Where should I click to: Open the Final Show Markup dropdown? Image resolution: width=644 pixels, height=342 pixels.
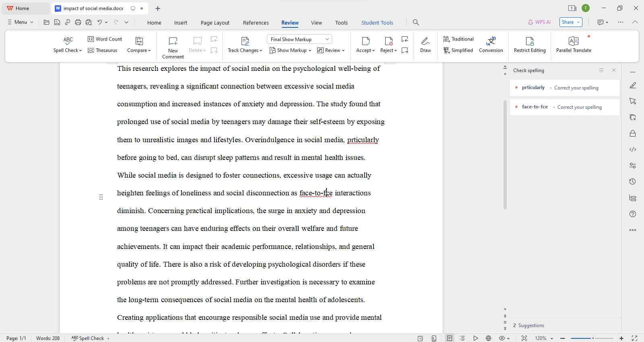pos(299,39)
